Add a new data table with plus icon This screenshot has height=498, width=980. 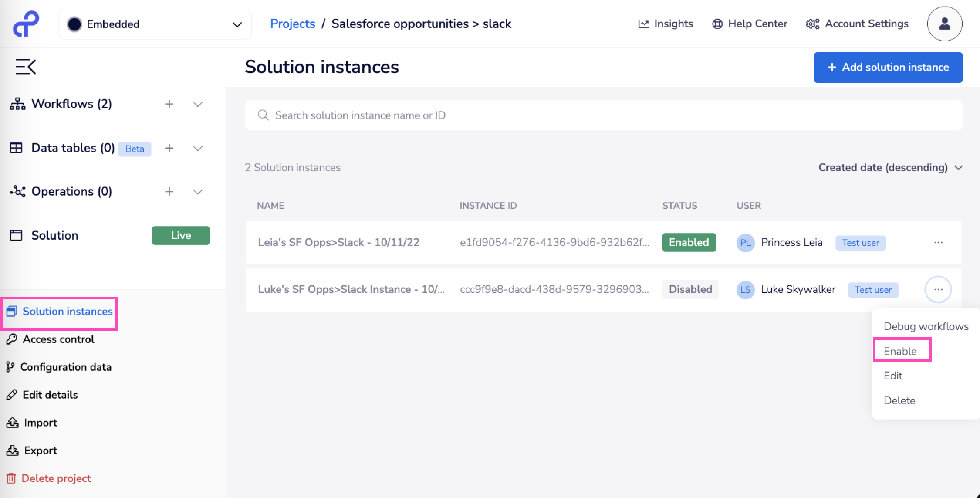click(x=169, y=148)
